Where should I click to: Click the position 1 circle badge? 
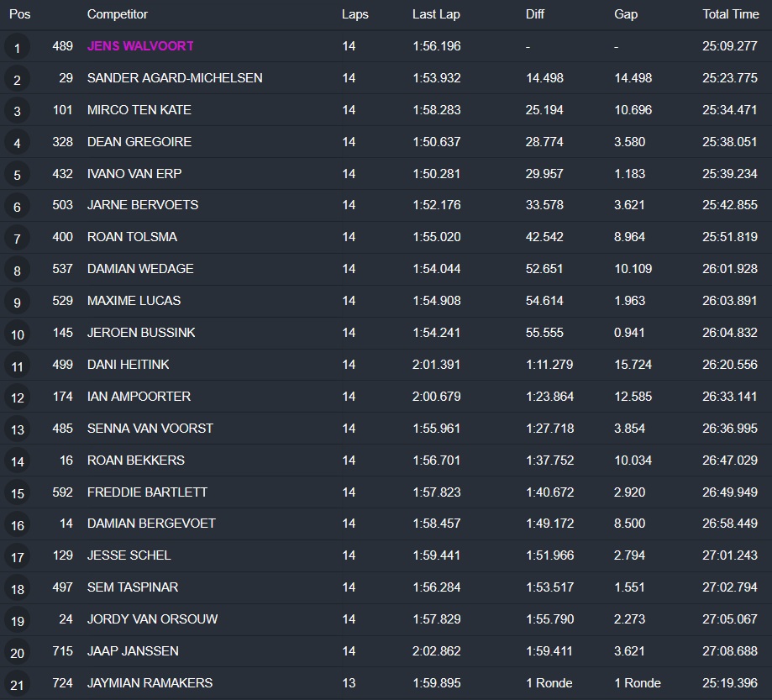(17, 48)
